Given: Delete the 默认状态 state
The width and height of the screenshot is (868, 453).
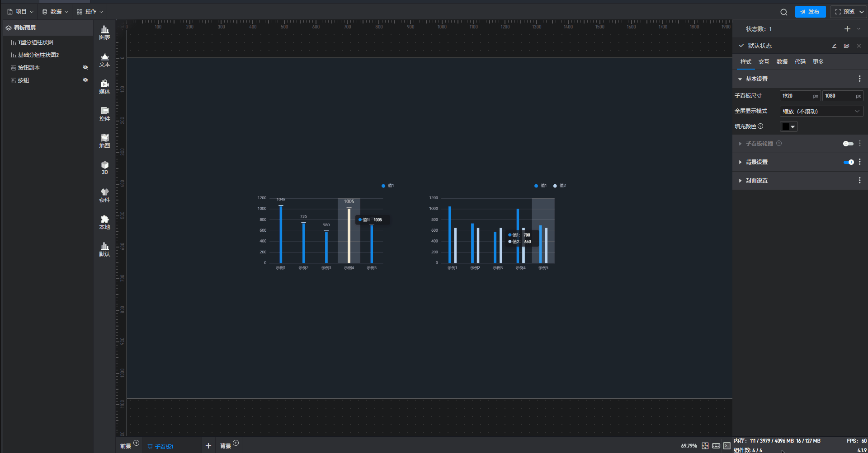Looking at the screenshot, I should click(x=859, y=46).
